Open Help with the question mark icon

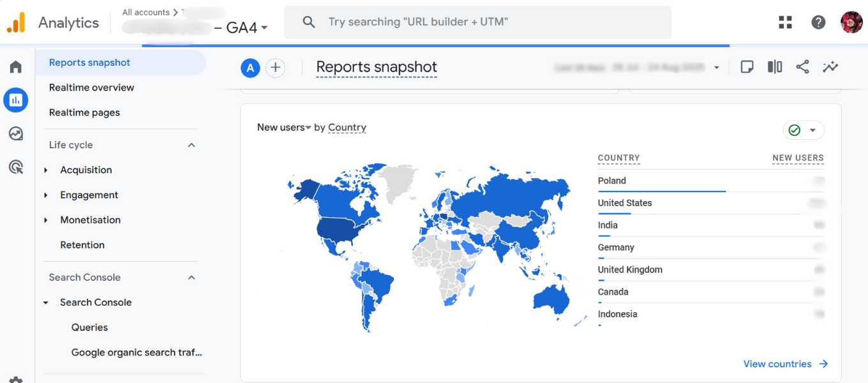click(818, 21)
